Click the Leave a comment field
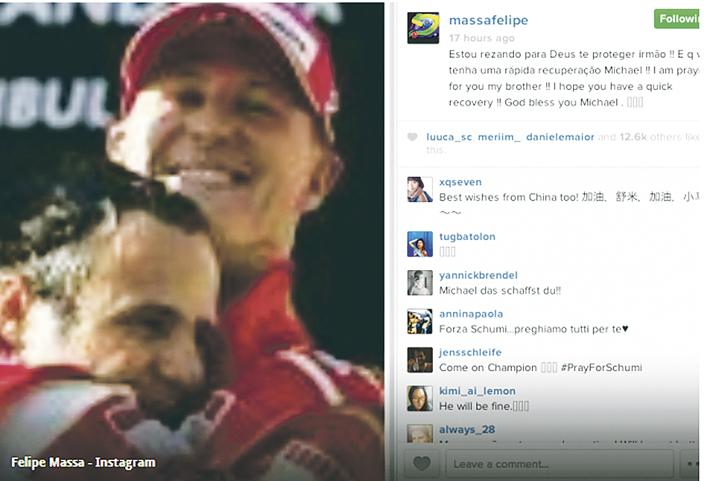Image resolution: width=705 pixels, height=481 pixels. (559, 464)
